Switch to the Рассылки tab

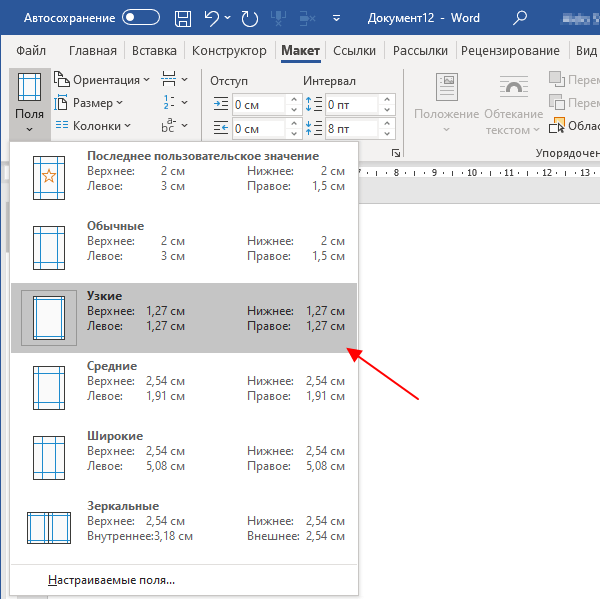[x=420, y=51]
